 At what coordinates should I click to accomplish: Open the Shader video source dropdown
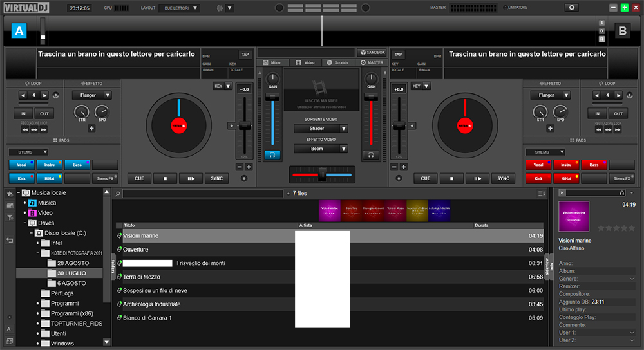321,129
